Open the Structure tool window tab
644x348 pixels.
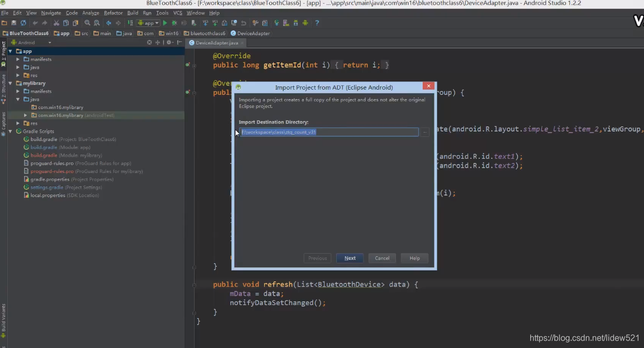(x=3, y=89)
